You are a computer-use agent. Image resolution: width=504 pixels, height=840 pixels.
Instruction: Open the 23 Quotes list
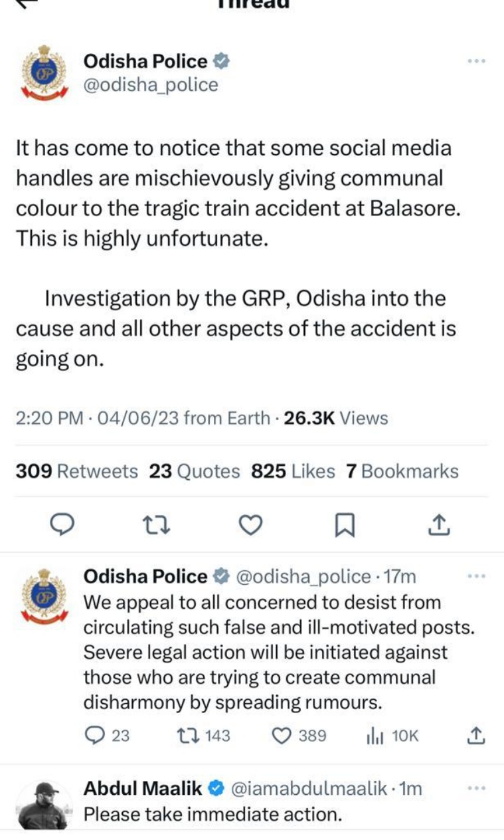pos(194,471)
